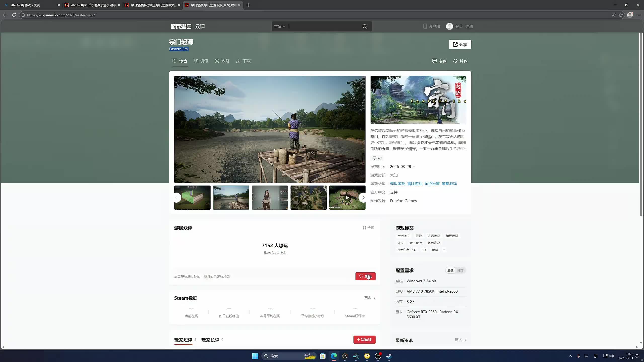Click the 想玩 heart button

click(x=365, y=276)
